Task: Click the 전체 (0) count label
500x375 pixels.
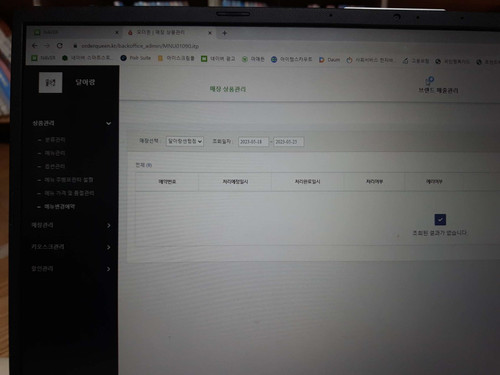Action: coord(144,165)
